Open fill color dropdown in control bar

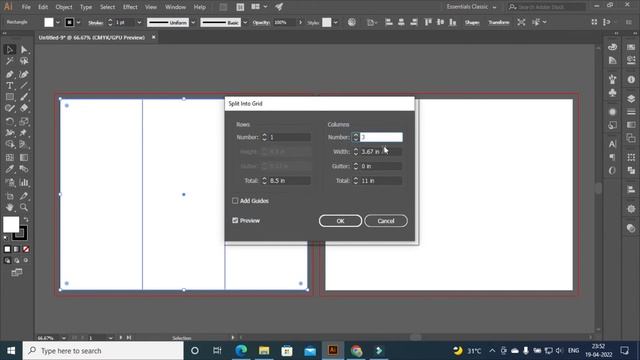click(x=58, y=22)
